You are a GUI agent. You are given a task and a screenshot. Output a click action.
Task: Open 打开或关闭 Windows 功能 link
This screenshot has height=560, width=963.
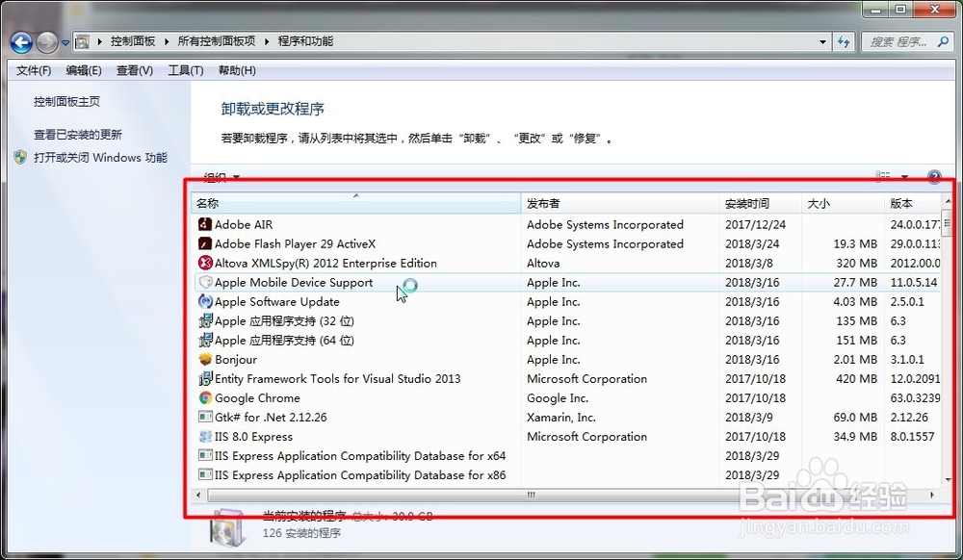[x=100, y=158]
